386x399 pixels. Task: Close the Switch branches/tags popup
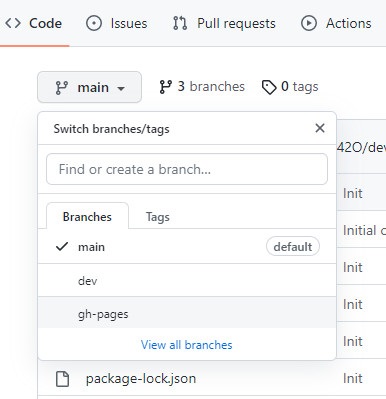pos(320,128)
